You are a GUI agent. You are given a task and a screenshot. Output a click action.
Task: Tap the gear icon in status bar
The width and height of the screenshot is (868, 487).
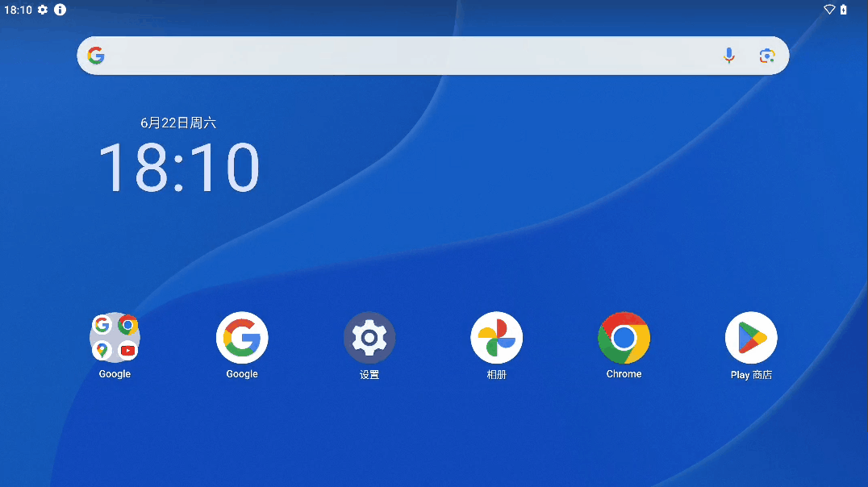[43, 10]
